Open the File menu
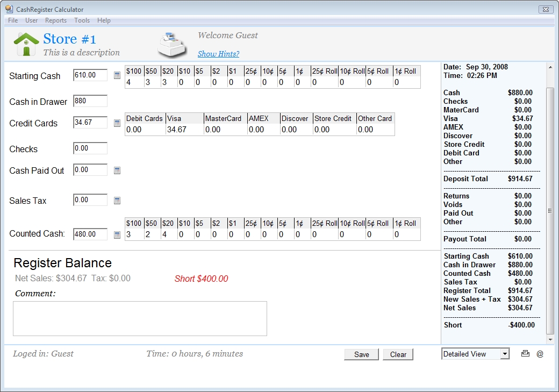 (x=13, y=20)
